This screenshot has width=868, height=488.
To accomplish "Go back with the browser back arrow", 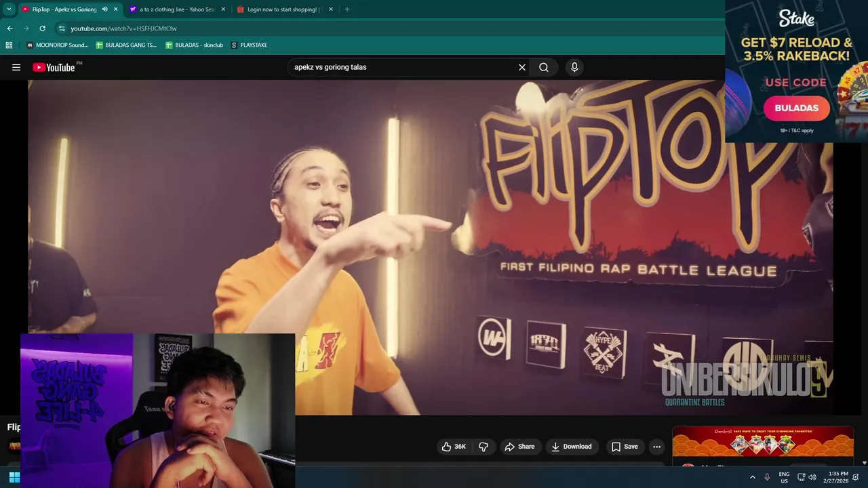I will [9, 28].
